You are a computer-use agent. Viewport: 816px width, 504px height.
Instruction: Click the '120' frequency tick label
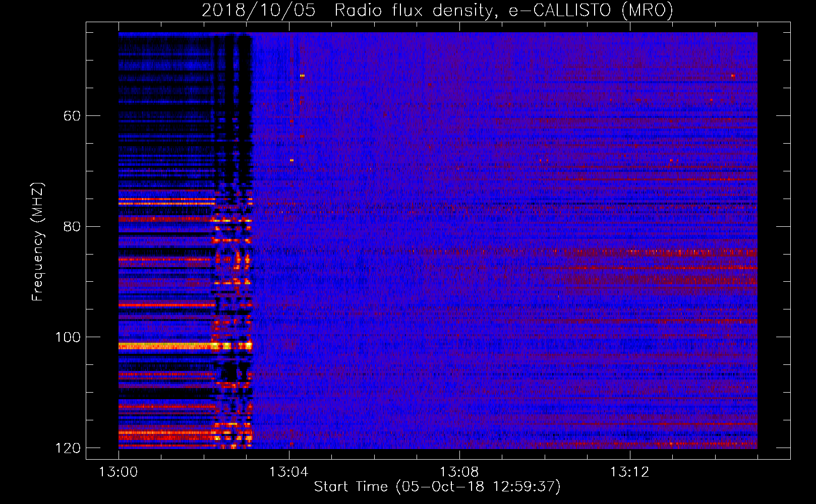click(68, 448)
